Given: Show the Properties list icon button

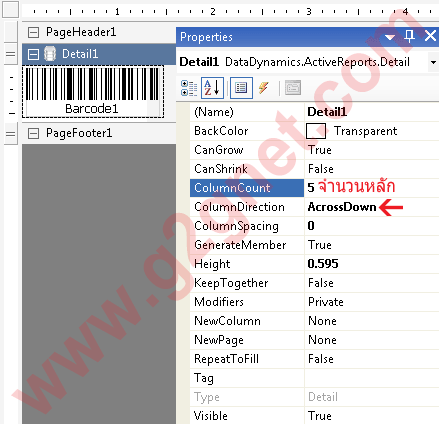Looking at the screenshot, I should (241, 88).
